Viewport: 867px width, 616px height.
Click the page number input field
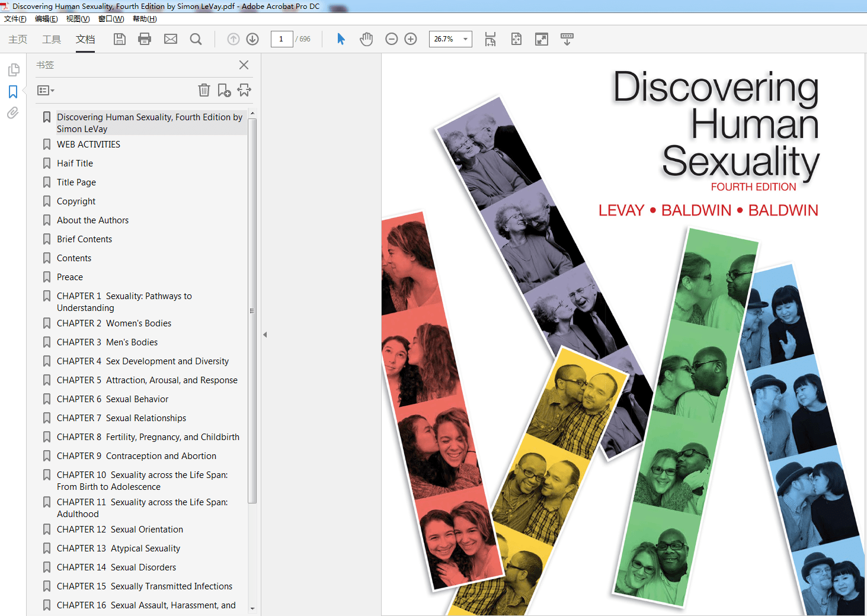(x=281, y=39)
